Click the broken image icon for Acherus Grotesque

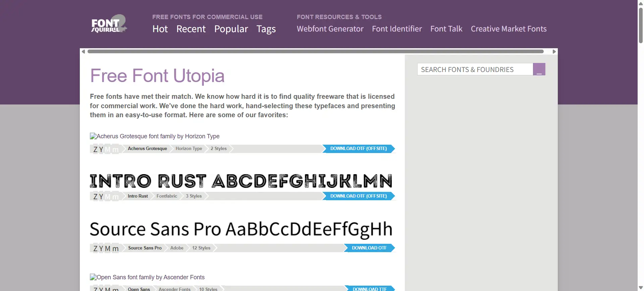[x=93, y=136]
